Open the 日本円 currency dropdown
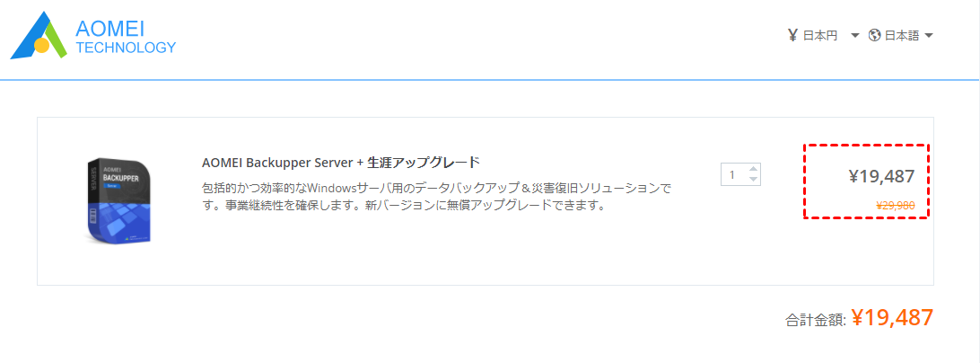The width and height of the screenshot is (980, 363). click(825, 36)
